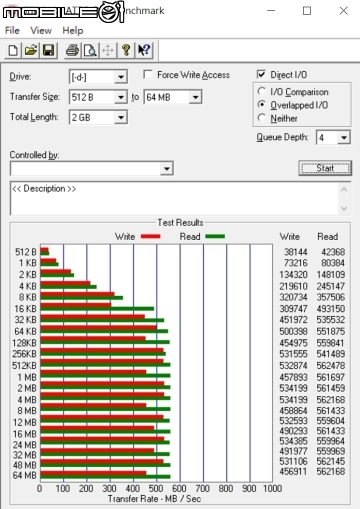Viewport: 360px width, 509px height.
Task: Close the benchmark window
Action: click(344, 11)
